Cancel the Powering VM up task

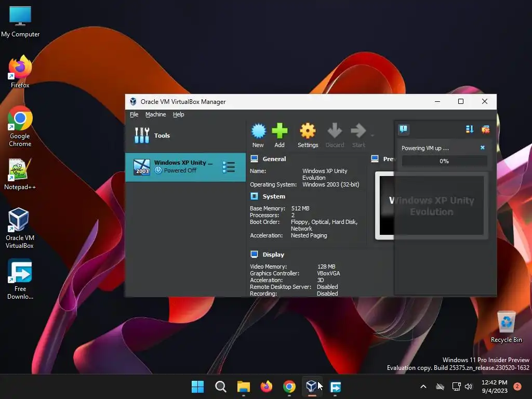pos(483,148)
